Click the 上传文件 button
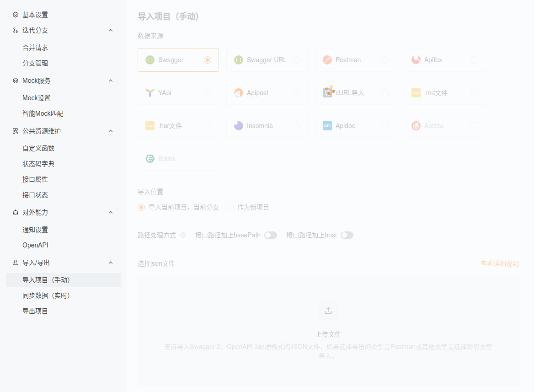Viewport: 534px width, 392px height. click(328, 334)
